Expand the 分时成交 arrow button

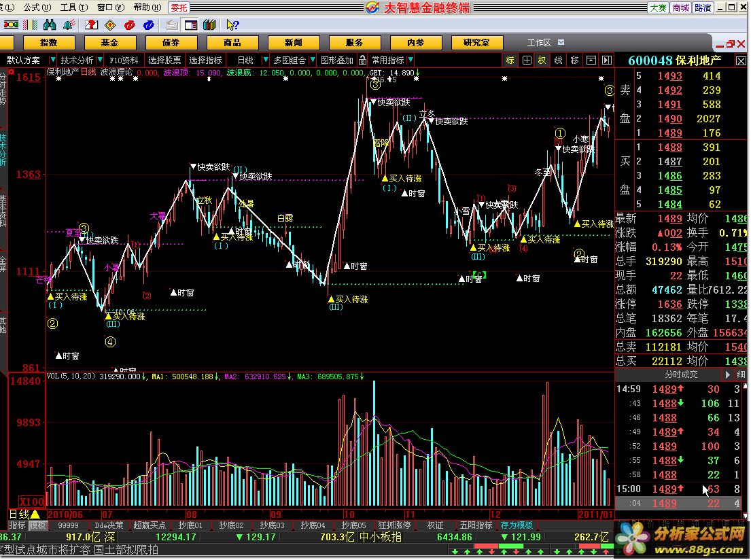[x=727, y=374]
